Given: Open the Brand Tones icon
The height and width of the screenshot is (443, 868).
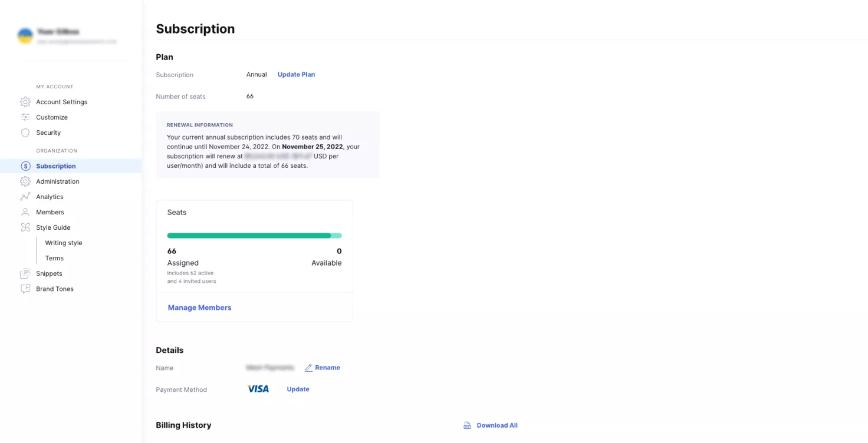Looking at the screenshot, I should coord(25,289).
